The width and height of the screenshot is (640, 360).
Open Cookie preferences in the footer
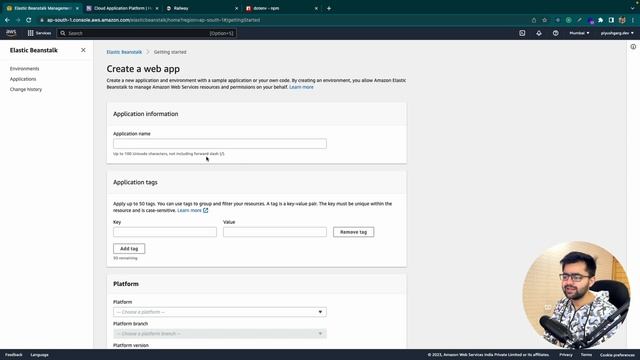tap(617, 355)
